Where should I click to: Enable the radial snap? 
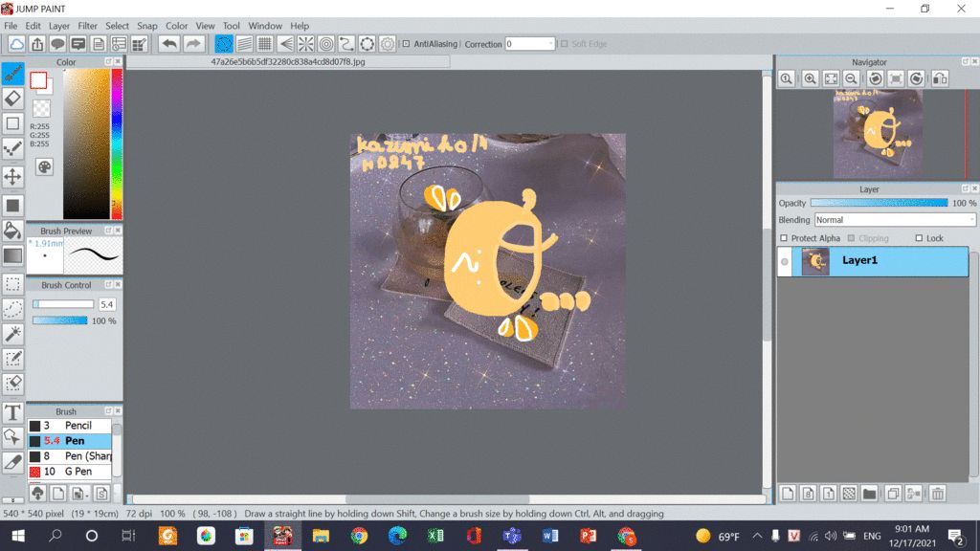click(305, 44)
